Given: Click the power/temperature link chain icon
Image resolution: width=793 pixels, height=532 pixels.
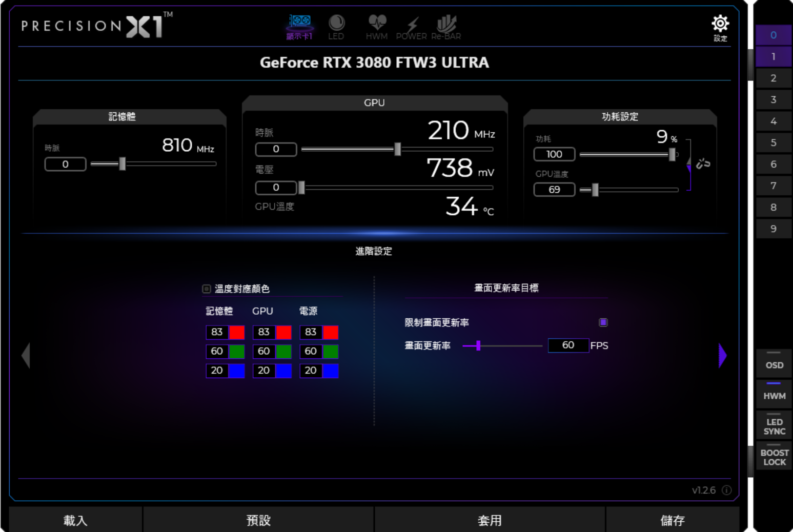Looking at the screenshot, I should click(x=703, y=163).
